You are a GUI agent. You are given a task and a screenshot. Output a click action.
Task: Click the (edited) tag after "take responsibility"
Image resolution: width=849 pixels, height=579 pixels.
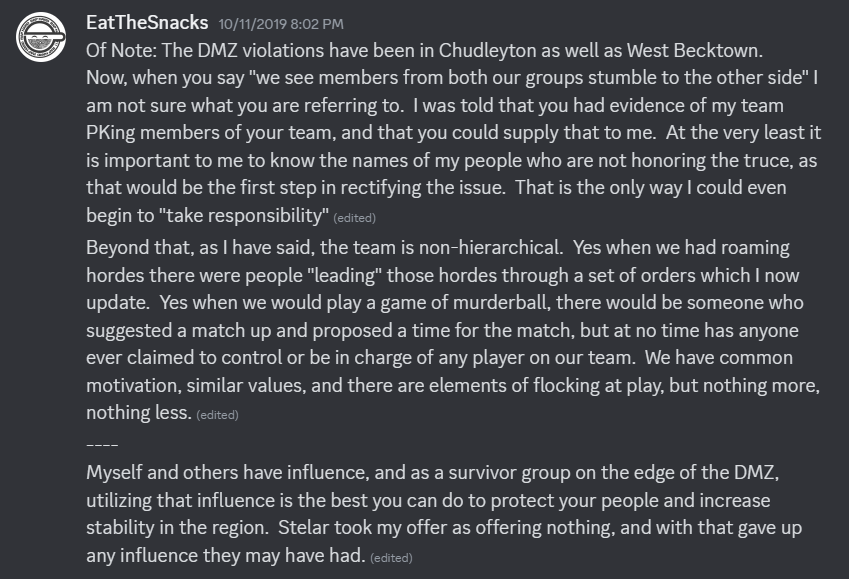coord(354,218)
